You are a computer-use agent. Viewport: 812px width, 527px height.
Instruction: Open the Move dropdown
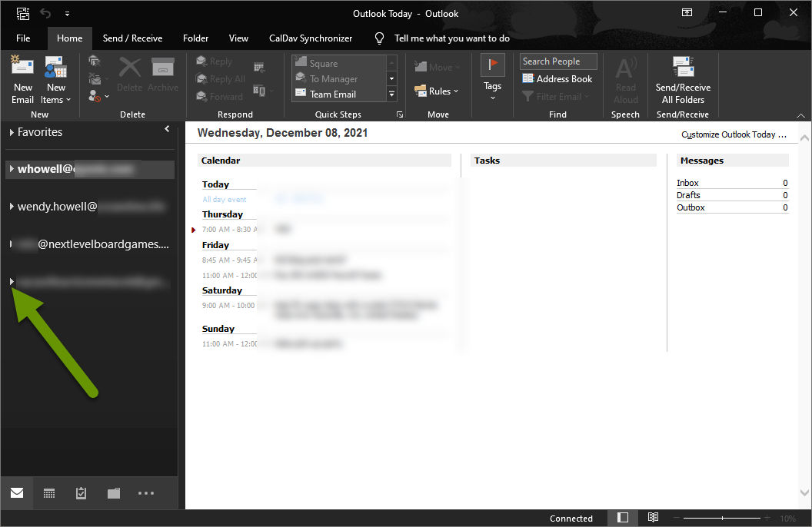[437, 68]
